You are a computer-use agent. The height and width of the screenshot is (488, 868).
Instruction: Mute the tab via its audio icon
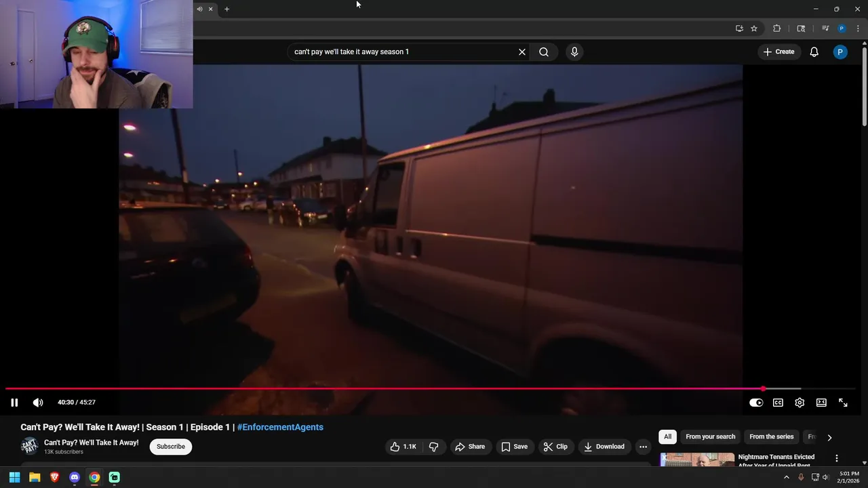click(x=199, y=9)
